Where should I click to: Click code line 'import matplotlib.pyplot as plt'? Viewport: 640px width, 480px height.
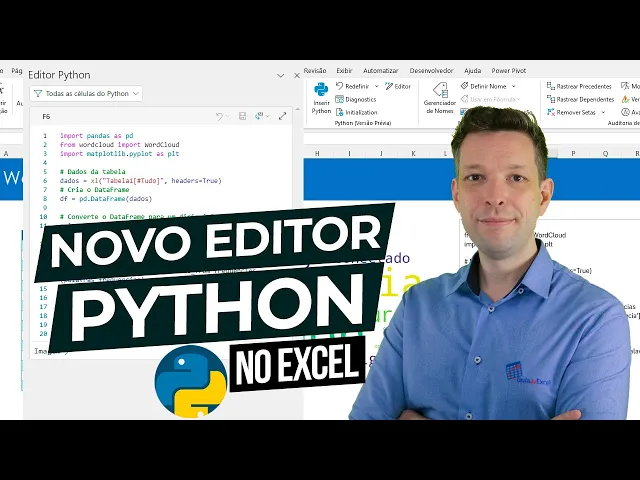pos(120,153)
